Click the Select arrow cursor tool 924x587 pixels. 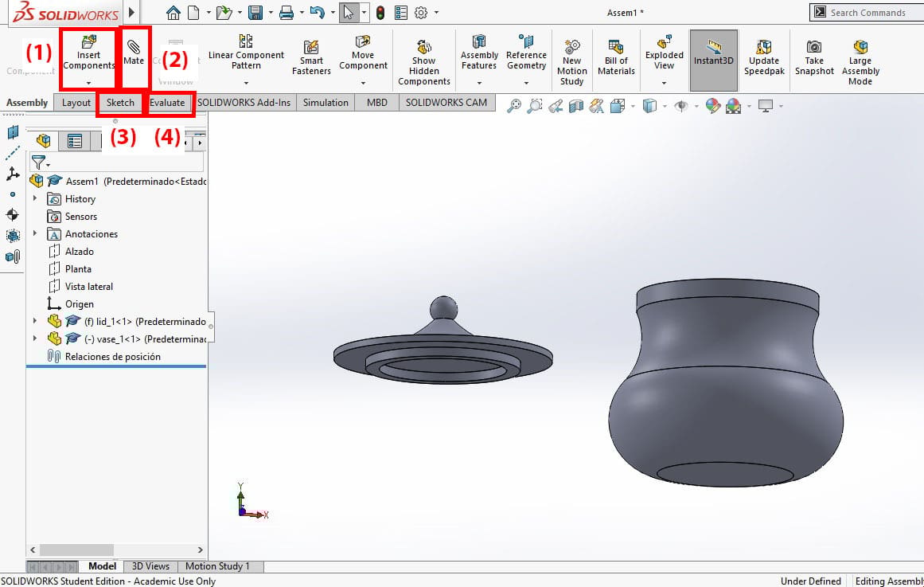[349, 13]
